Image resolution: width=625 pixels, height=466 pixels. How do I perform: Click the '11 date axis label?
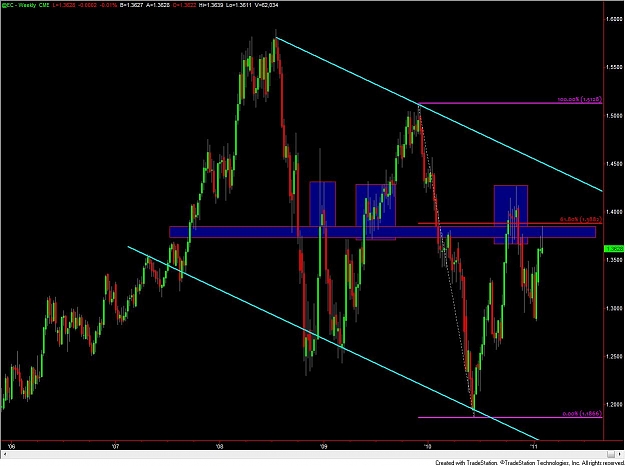[535, 445]
